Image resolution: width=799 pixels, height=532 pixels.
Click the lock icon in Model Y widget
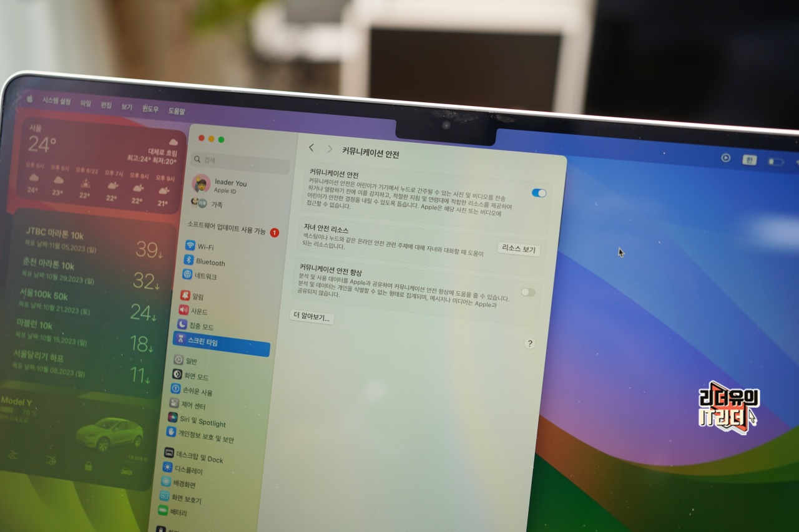click(x=88, y=465)
